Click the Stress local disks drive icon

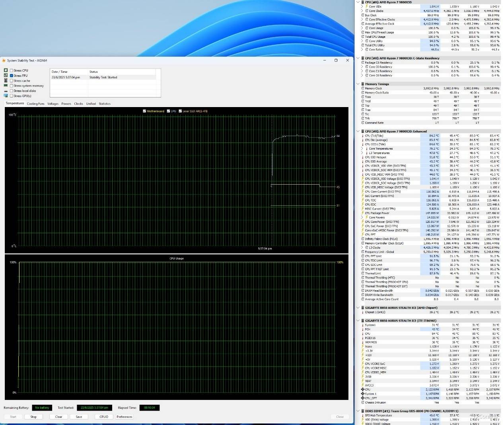click(x=6, y=91)
